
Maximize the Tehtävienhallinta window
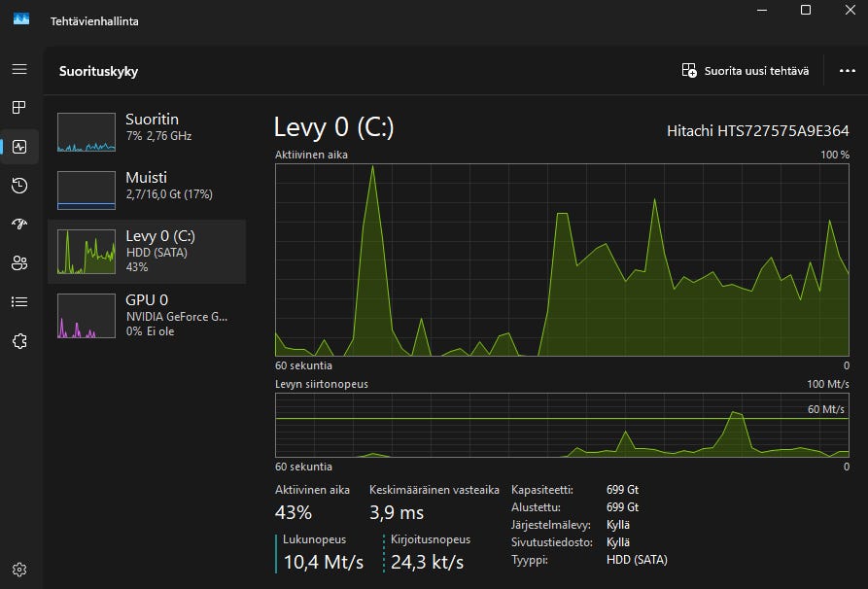point(806,10)
